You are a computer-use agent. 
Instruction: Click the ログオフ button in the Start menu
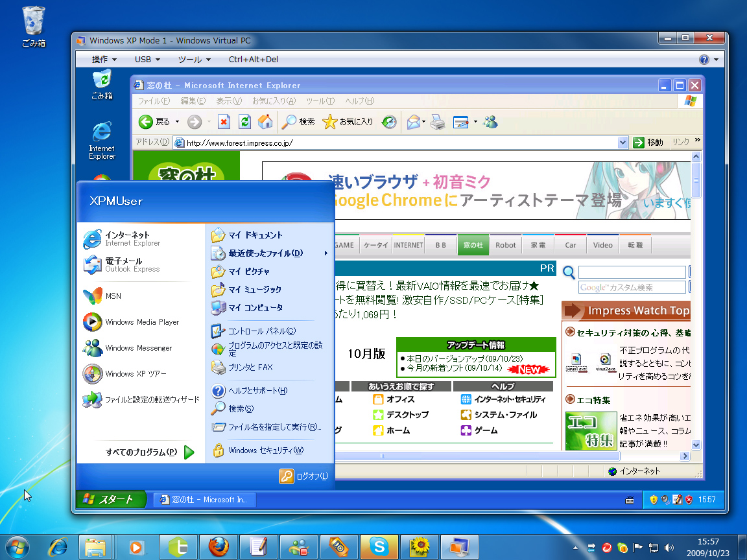pyautogui.click(x=304, y=476)
